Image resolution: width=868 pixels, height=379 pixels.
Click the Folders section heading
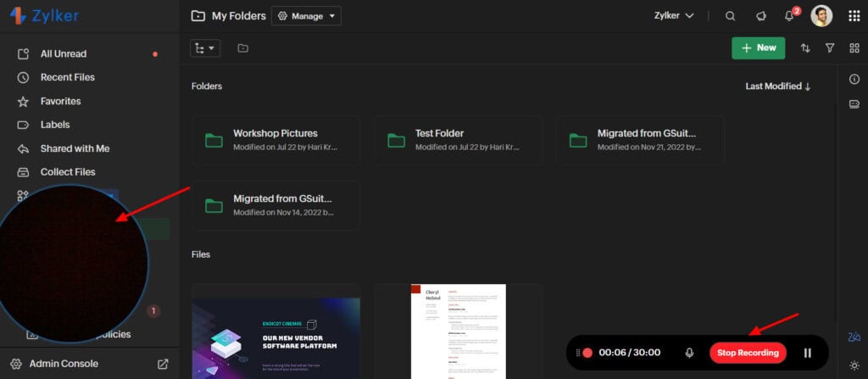[207, 86]
